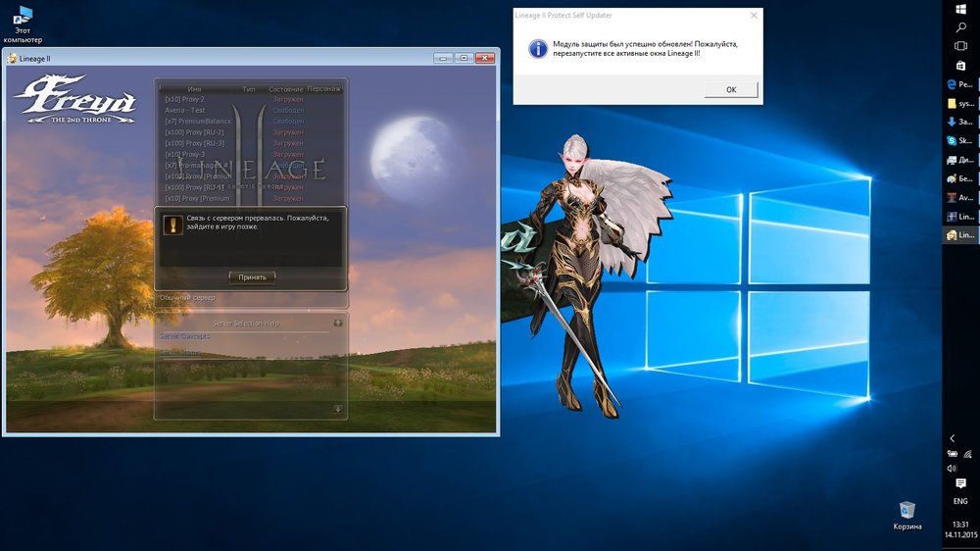Click the volume speaker tray icon
Image resolution: width=980 pixels, height=551 pixels.
[952, 468]
